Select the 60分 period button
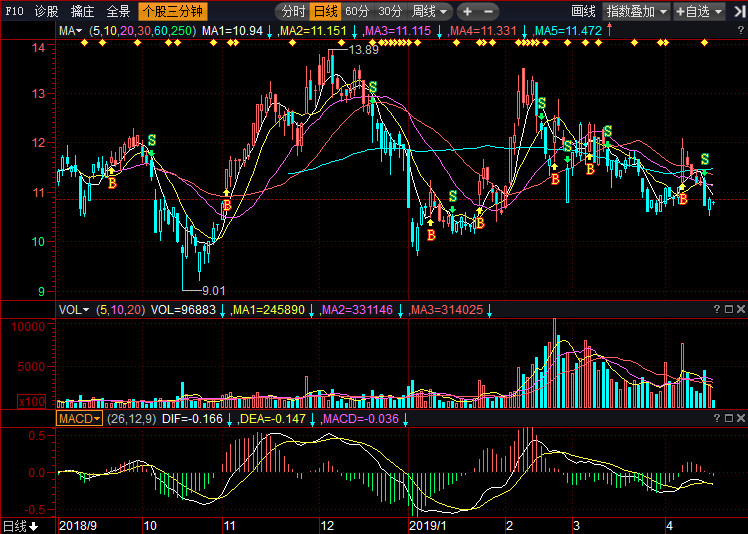This screenshot has height=534, width=748. pyautogui.click(x=356, y=12)
